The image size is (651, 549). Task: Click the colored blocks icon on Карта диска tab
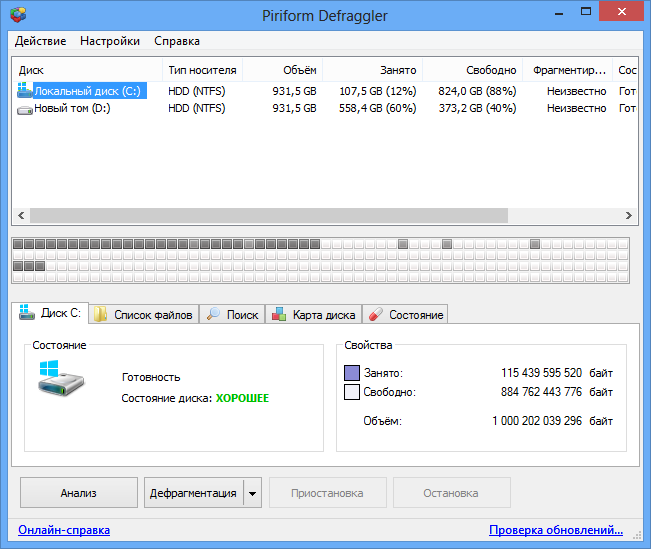coord(279,314)
